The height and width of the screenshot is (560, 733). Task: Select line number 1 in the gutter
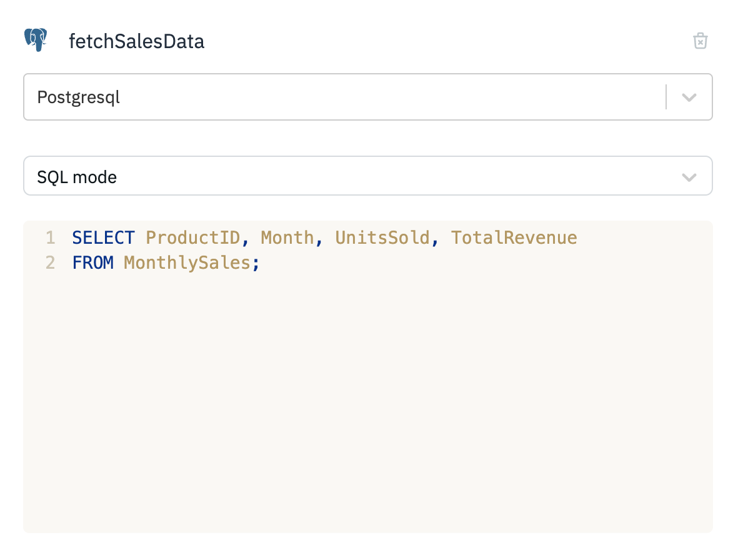click(50, 238)
